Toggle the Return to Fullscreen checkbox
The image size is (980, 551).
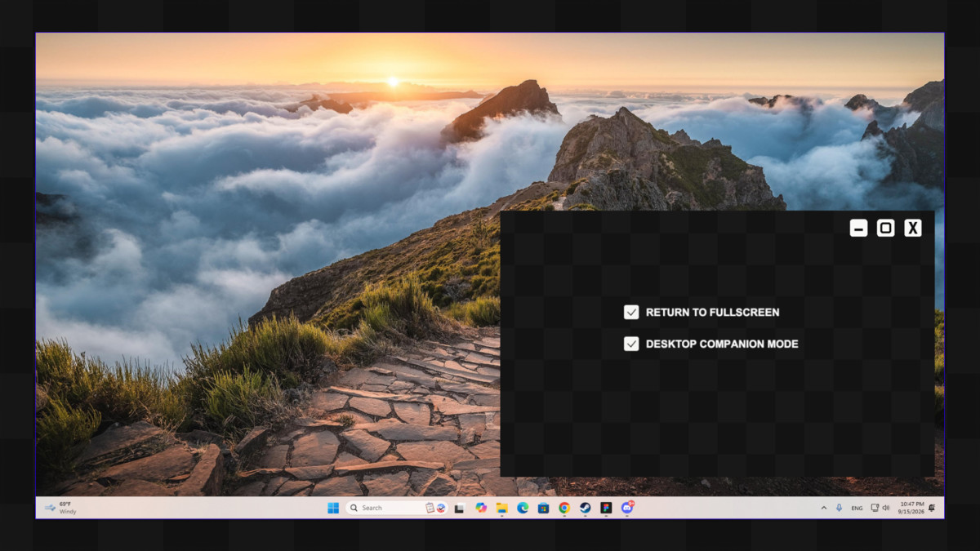coord(631,312)
